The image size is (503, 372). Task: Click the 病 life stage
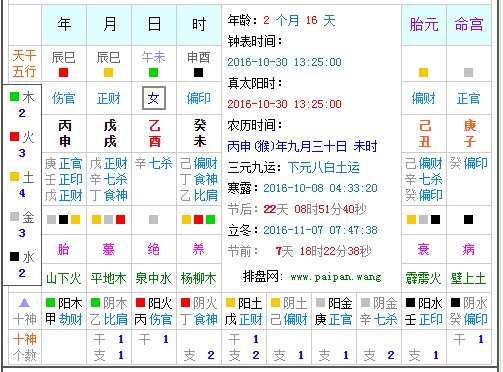pyautogui.click(x=468, y=249)
